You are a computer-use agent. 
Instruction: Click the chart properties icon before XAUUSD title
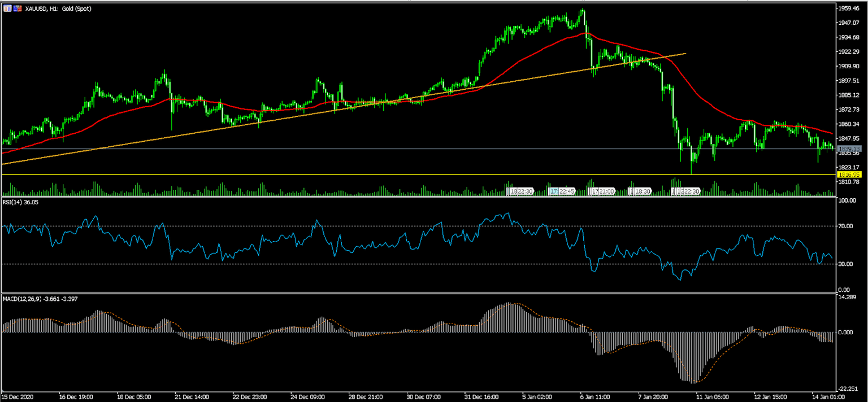7,8
